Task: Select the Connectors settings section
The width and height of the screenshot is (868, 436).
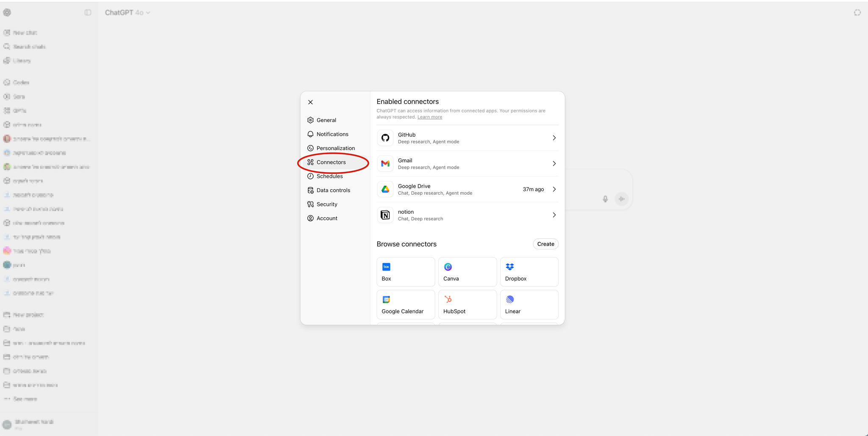Action: point(335,162)
